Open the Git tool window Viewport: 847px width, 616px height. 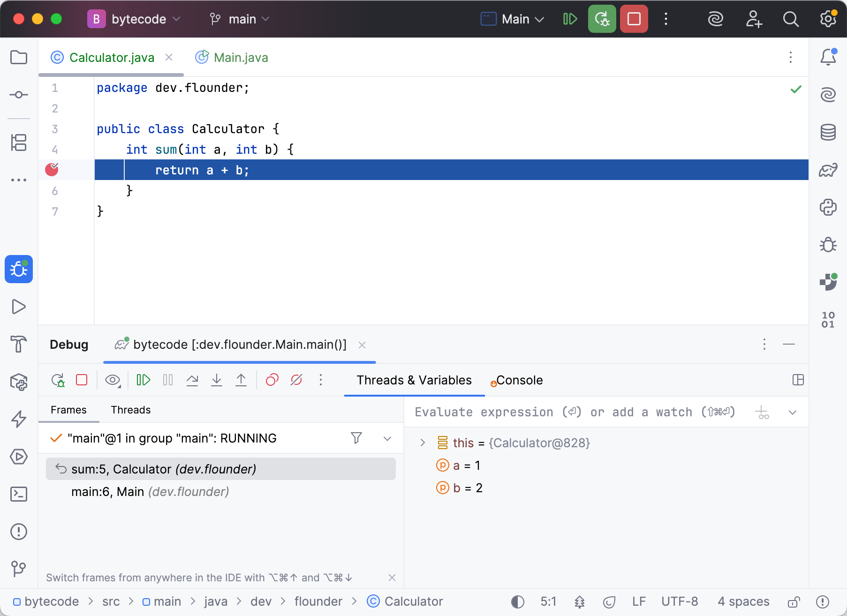tap(19, 569)
